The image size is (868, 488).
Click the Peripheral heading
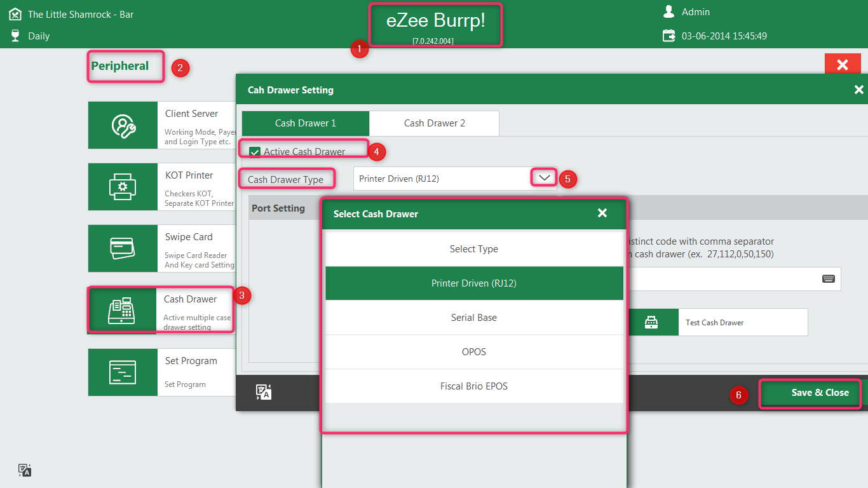point(120,66)
